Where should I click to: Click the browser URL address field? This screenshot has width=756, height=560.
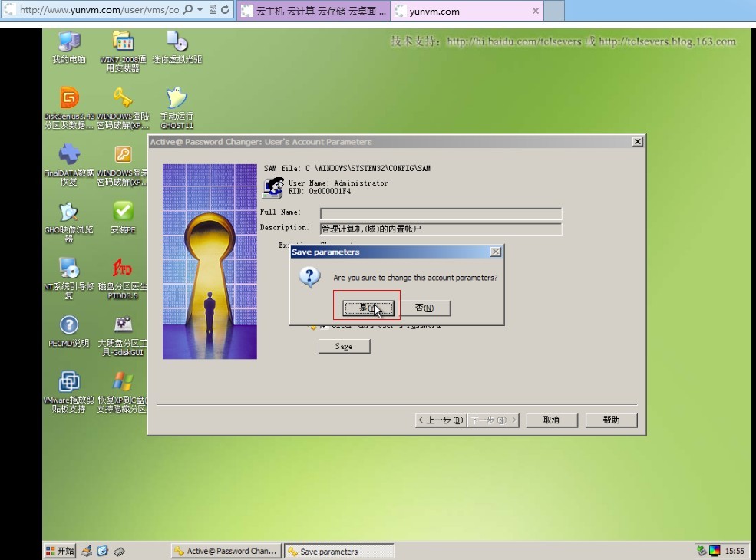point(99,10)
